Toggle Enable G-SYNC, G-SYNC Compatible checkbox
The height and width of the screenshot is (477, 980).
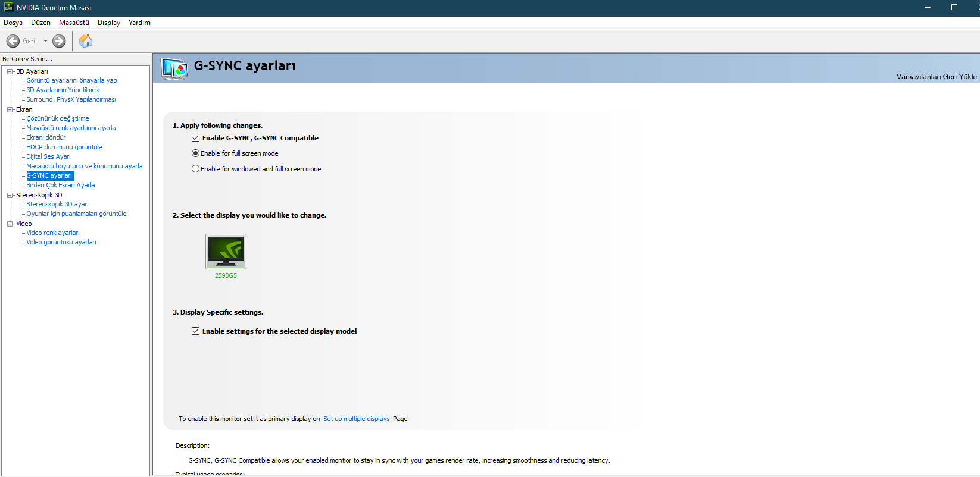(x=195, y=138)
